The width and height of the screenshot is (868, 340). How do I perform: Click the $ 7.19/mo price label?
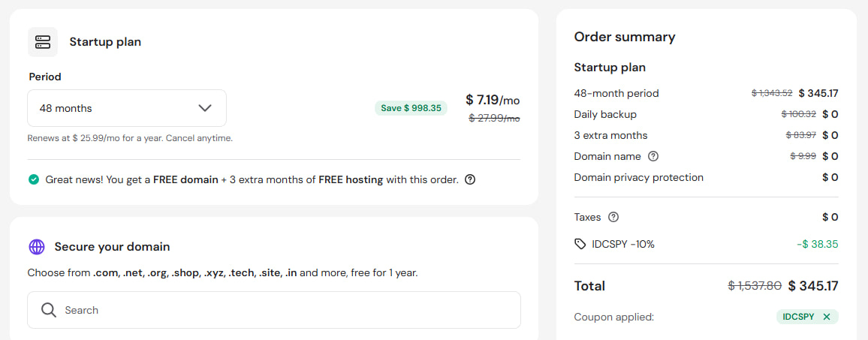tap(493, 101)
